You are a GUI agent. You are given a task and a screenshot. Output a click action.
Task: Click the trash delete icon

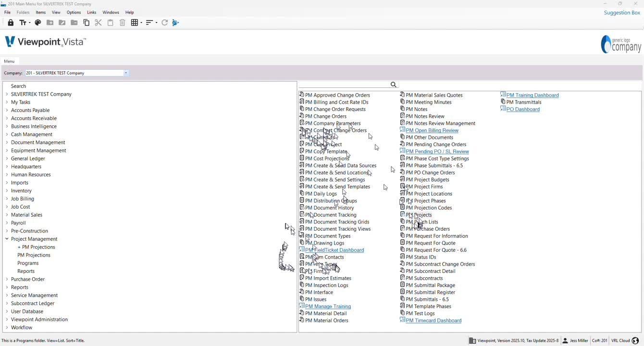(x=123, y=23)
